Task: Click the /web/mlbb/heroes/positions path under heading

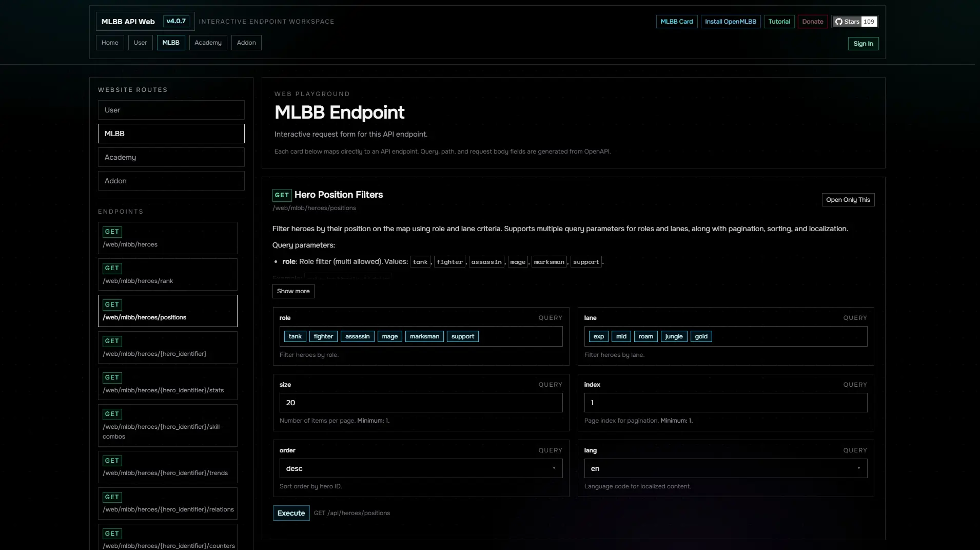Action: [314, 208]
